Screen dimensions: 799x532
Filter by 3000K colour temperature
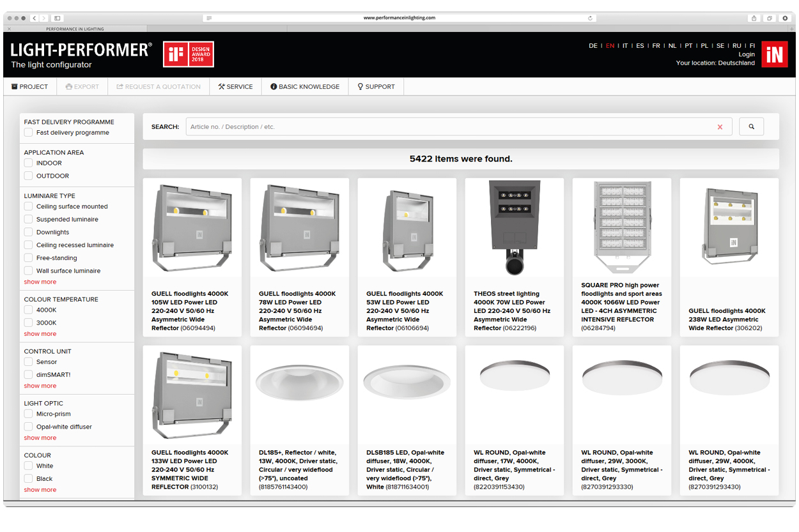(28, 323)
